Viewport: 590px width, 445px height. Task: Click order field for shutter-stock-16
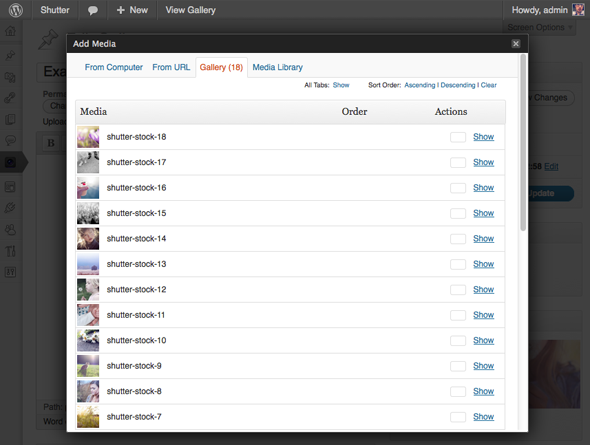(458, 188)
